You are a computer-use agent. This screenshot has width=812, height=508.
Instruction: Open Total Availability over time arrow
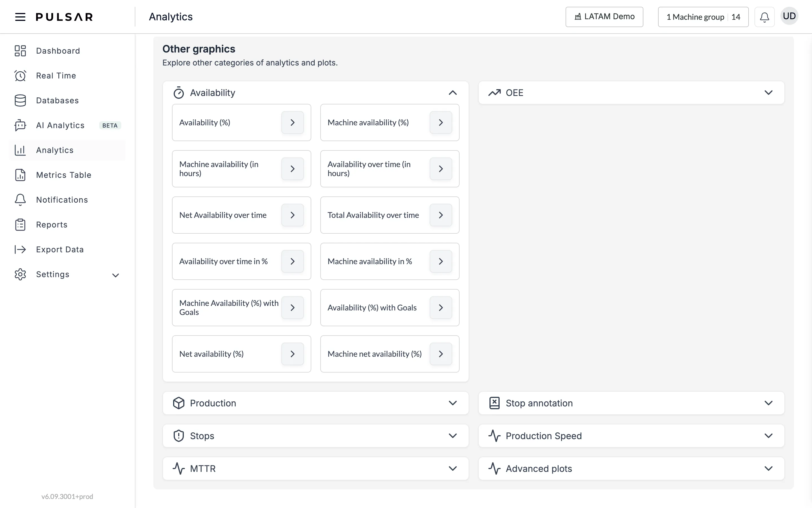point(441,215)
